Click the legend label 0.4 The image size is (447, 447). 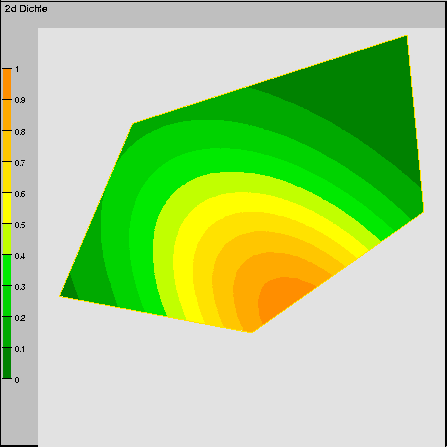click(20, 256)
